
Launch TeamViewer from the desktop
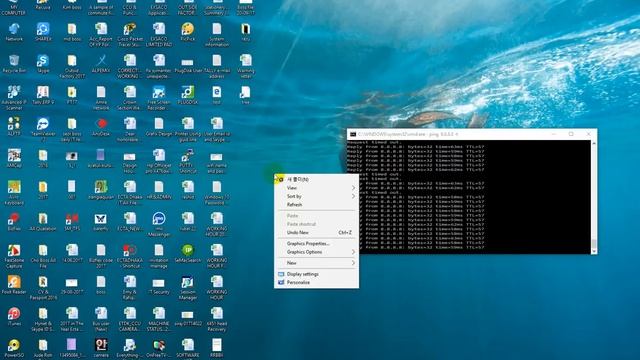(x=43, y=129)
